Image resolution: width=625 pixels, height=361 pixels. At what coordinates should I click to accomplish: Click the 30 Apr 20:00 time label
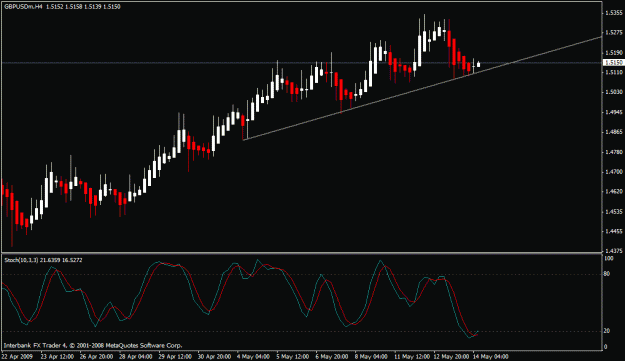click(214, 356)
